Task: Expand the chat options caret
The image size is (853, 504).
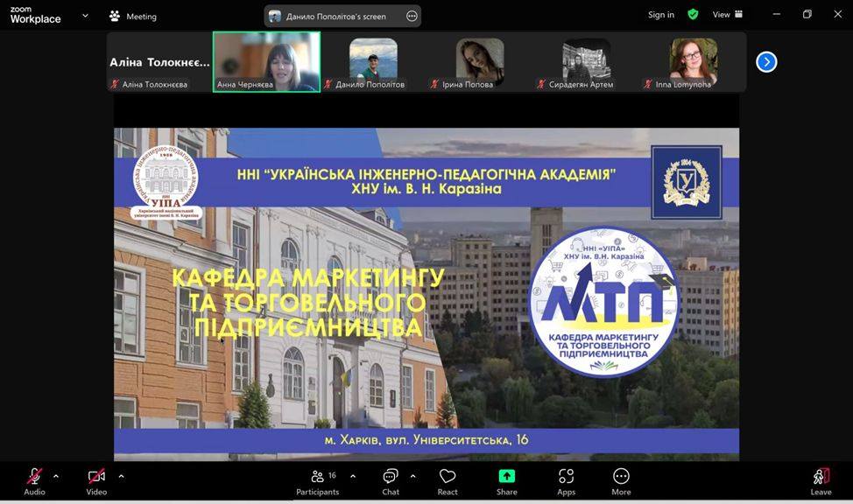Action: 412,476
